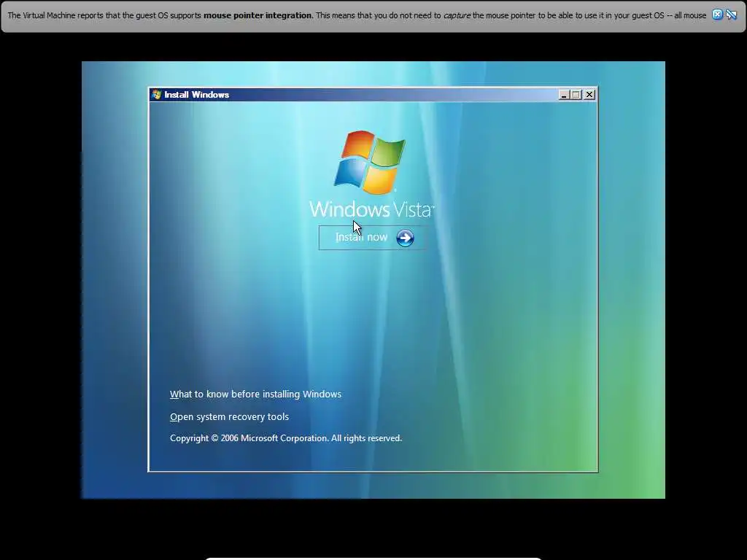Dismiss the mouse pointer integration notification
Screen dimensions: 747x560
[717, 15]
